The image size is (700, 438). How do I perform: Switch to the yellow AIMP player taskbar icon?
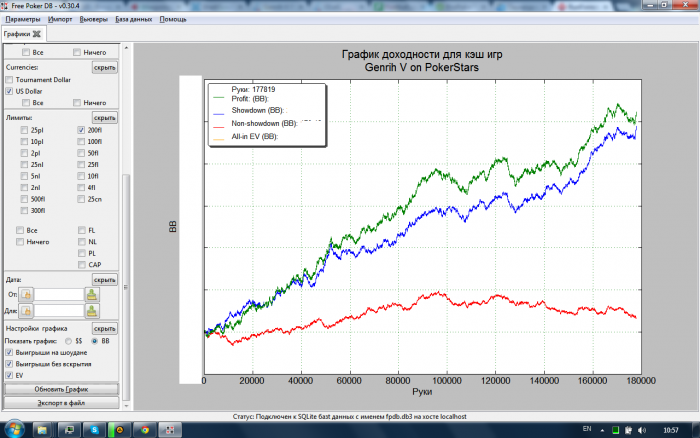(120, 430)
